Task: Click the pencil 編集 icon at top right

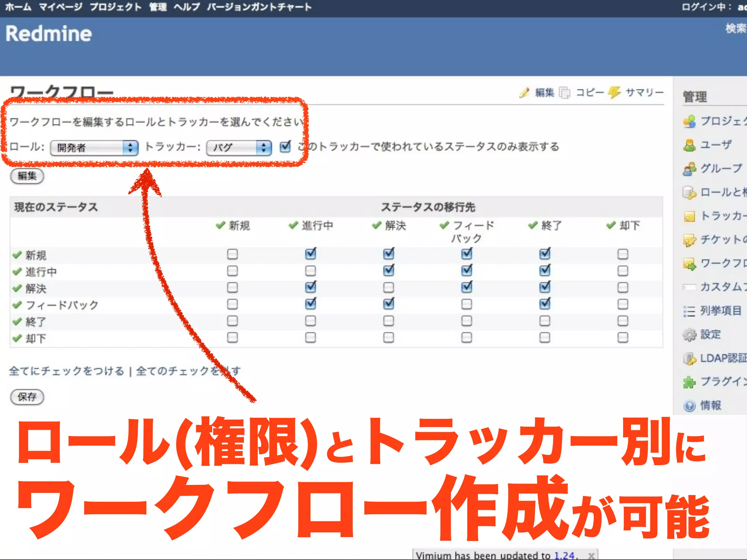Action: [524, 93]
